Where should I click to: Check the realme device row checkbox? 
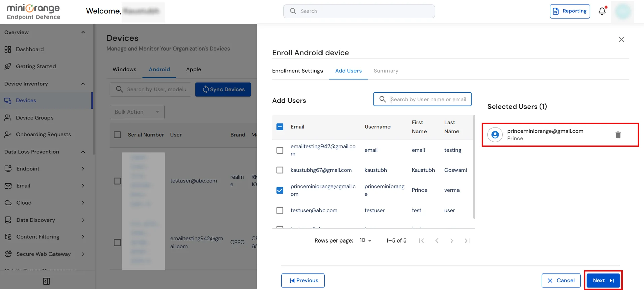tap(117, 181)
